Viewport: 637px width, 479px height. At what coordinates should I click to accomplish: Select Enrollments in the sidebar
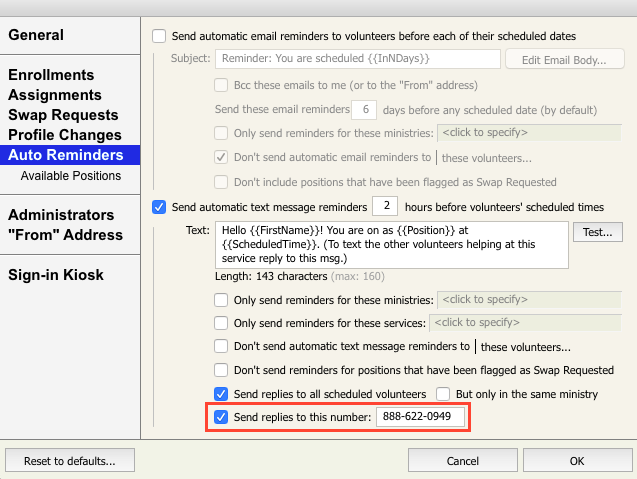51,75
